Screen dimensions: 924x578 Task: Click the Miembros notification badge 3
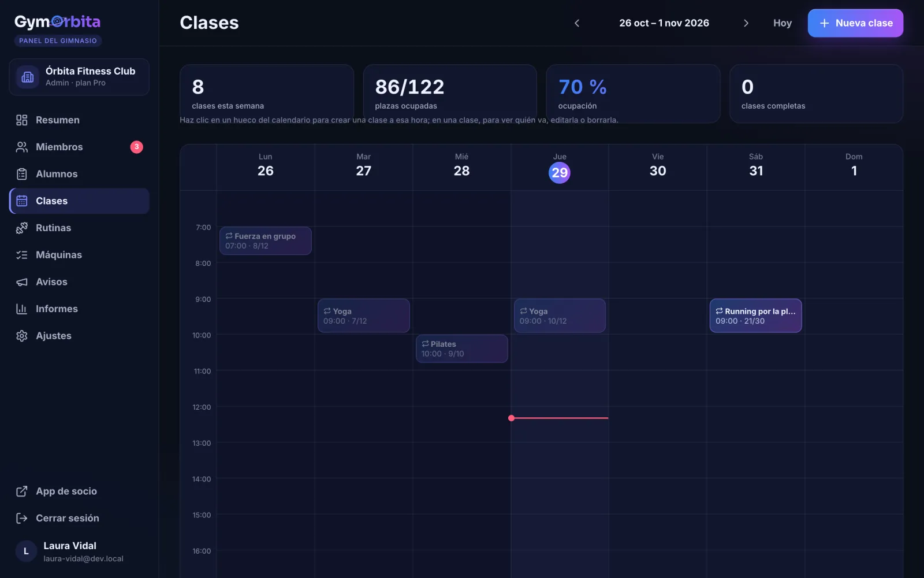click(136, 147)
